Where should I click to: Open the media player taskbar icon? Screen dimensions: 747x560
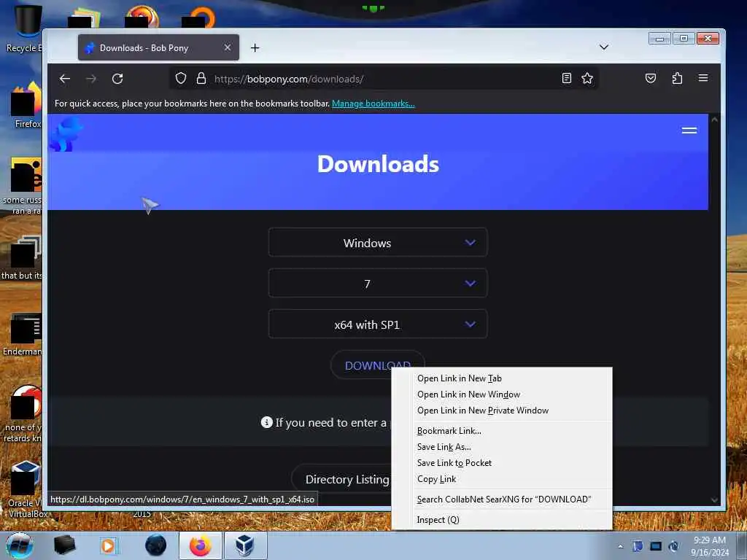pyautogui.click(x=108, y=545)
